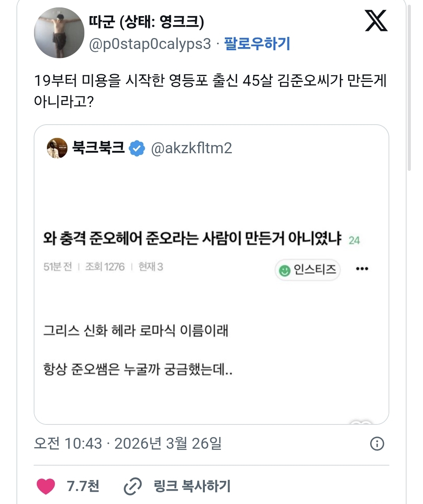
Task: Click the chain link icon
Action: tap(133, 486)
